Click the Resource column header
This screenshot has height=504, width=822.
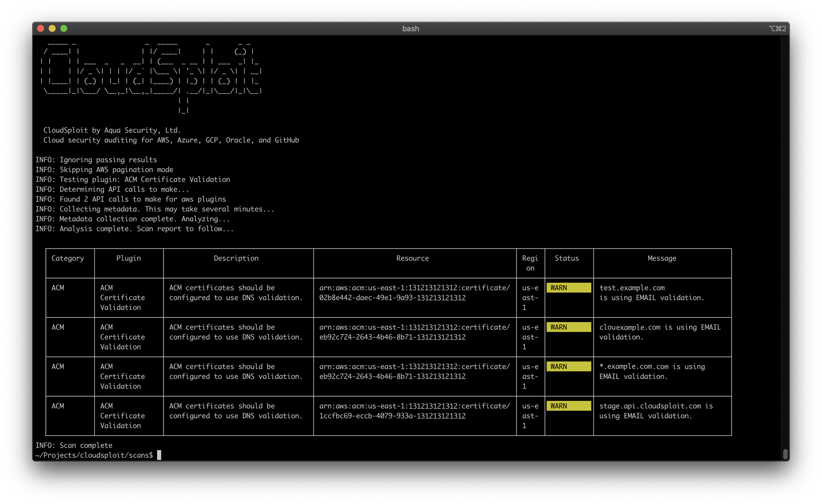(x=412, y=258)
